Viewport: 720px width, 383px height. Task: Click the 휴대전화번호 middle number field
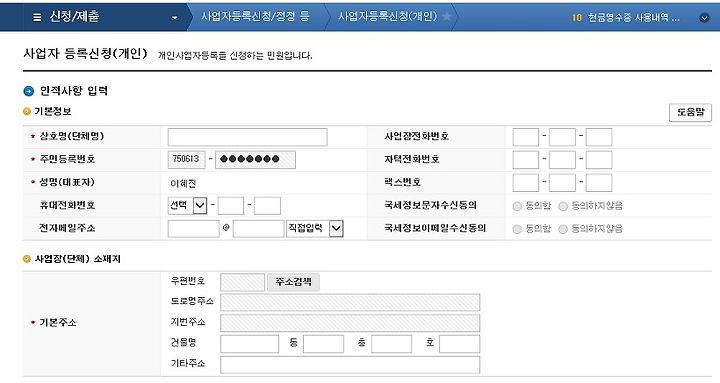tap(231, 206)
